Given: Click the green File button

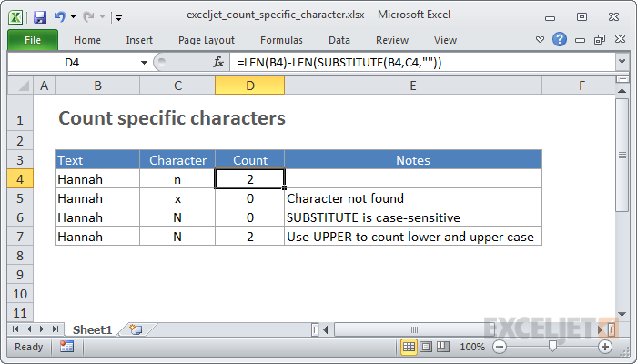Looking at the screenshot, I should coord(32,40).
